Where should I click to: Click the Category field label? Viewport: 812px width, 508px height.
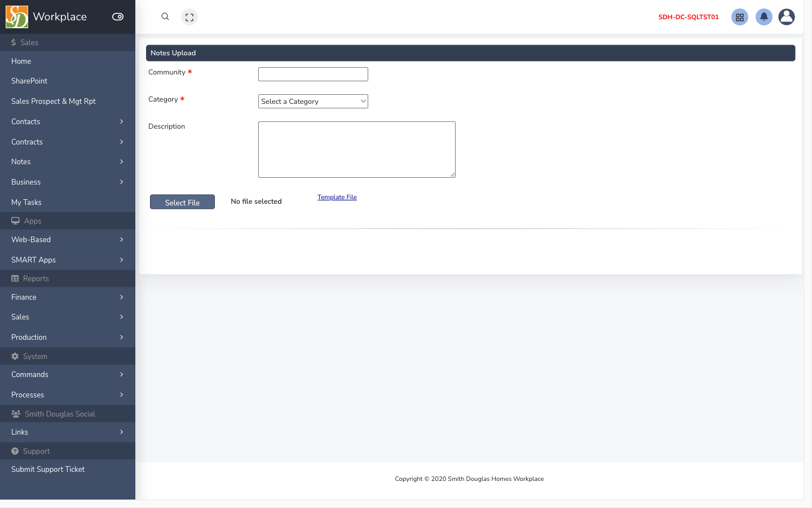(x=163, y=99)
